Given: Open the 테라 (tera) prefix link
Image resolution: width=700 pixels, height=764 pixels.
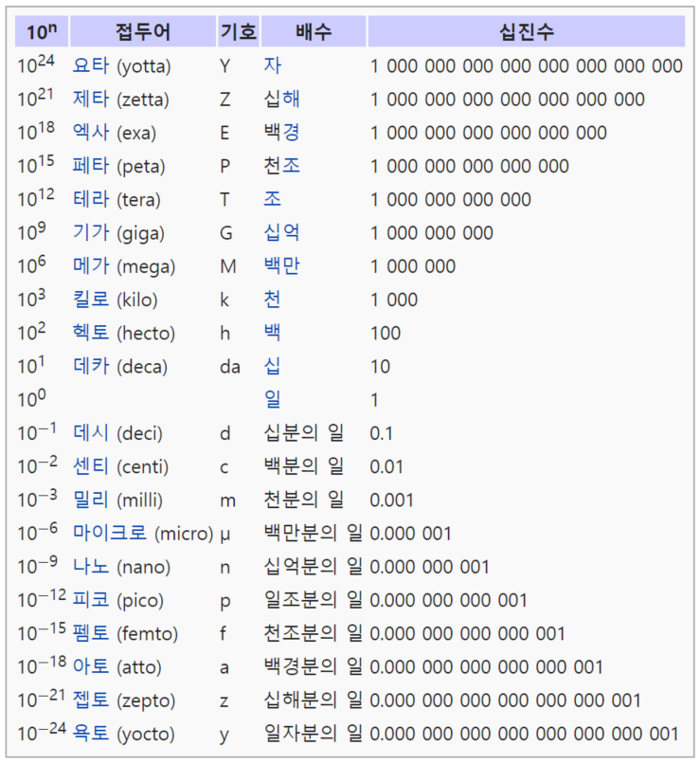Looking at the screenshot, I should click(91, 199).
